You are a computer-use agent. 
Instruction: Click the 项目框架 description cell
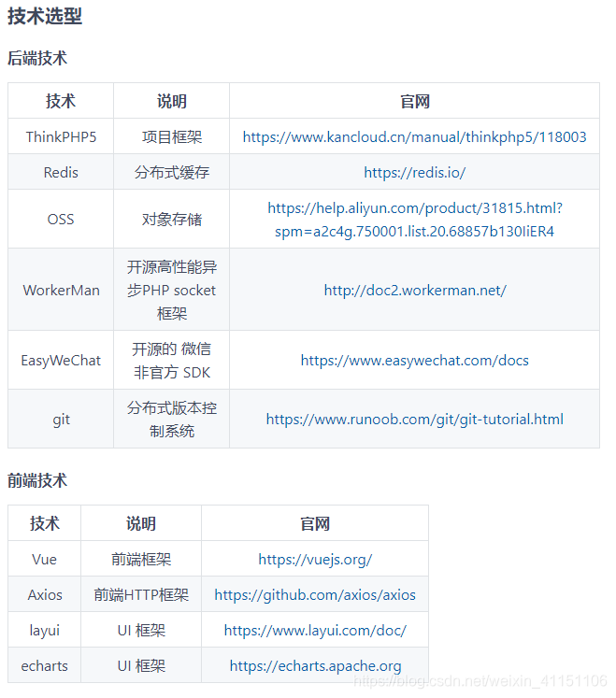pyautogui.click(x=172, y=137)
